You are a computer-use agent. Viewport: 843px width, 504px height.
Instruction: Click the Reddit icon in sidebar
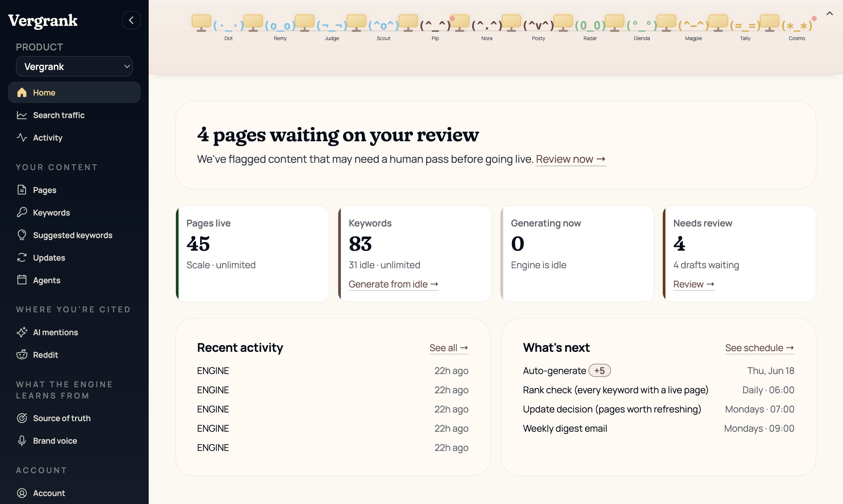coord(22,354)
